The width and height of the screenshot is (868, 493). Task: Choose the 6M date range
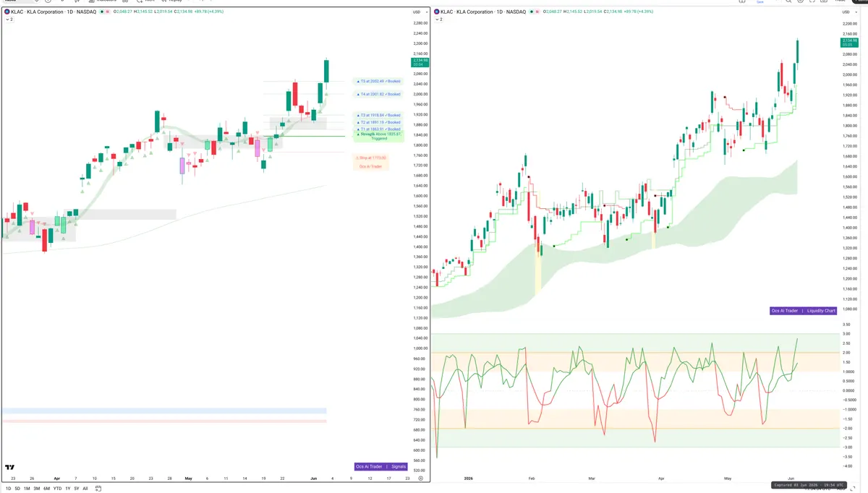tap(46, 489)
